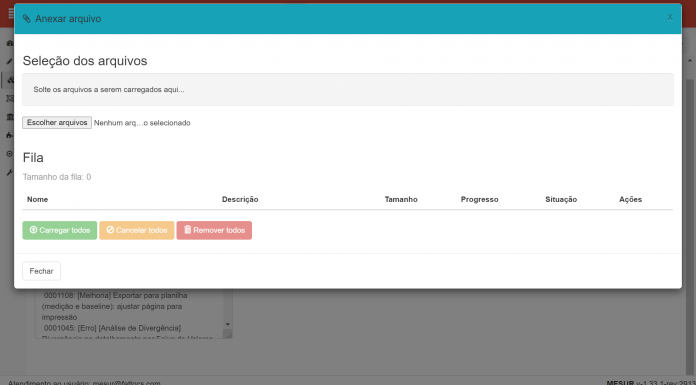The height and width of the screenshot is (385, 696).
Task: Click the Situação column header
Action: pos(561,199)
